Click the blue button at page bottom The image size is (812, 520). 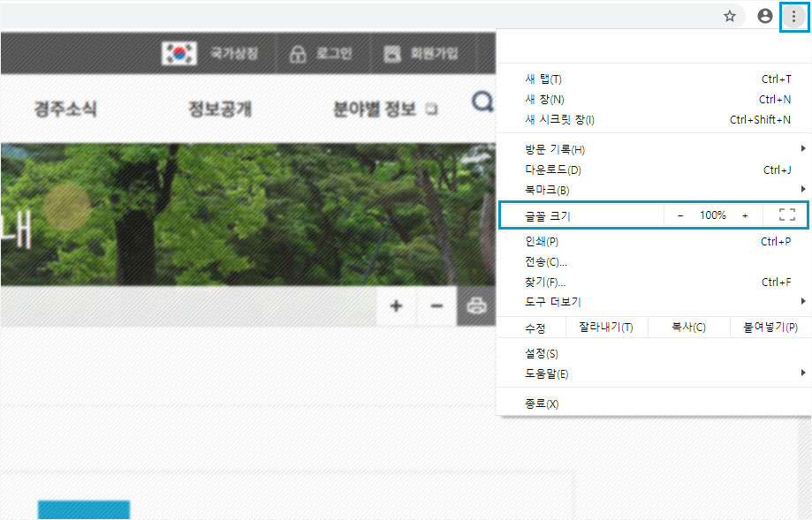click(x=84, y=509)
